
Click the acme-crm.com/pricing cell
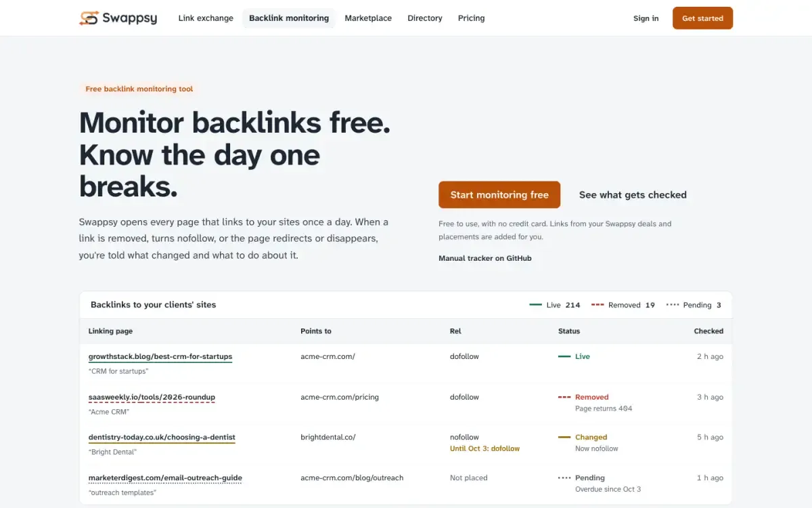coord(340,397)
